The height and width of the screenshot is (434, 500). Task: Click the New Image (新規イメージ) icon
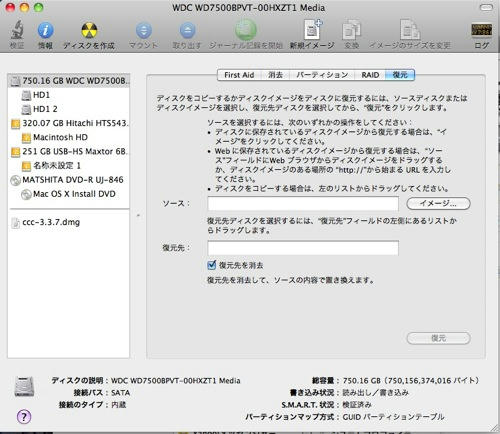tap(312, 30)
